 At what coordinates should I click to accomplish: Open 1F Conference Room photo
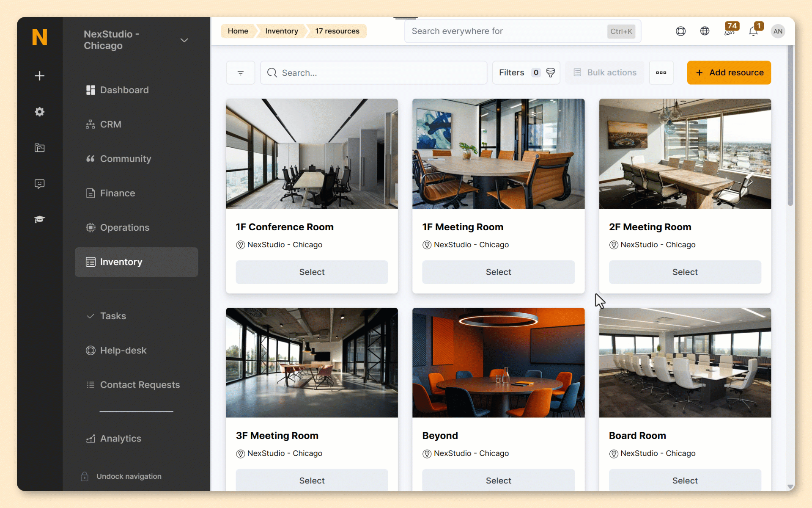[x=312, y=154]
